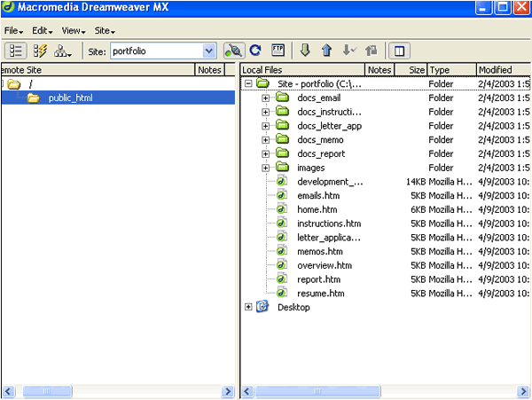Open the Testing Server view icon
This screenshot has width=532, height=400.
40,51
